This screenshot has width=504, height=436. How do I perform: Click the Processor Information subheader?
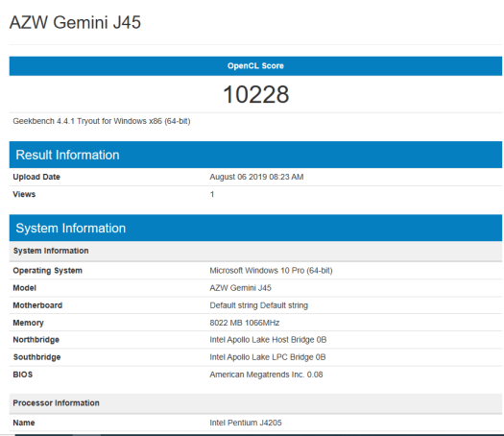[255, 403]
